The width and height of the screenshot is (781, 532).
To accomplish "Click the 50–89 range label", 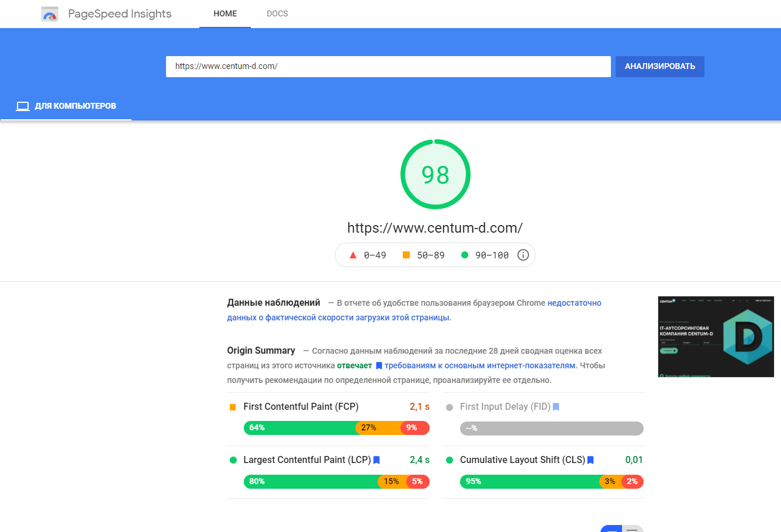I will coord(431,255).
